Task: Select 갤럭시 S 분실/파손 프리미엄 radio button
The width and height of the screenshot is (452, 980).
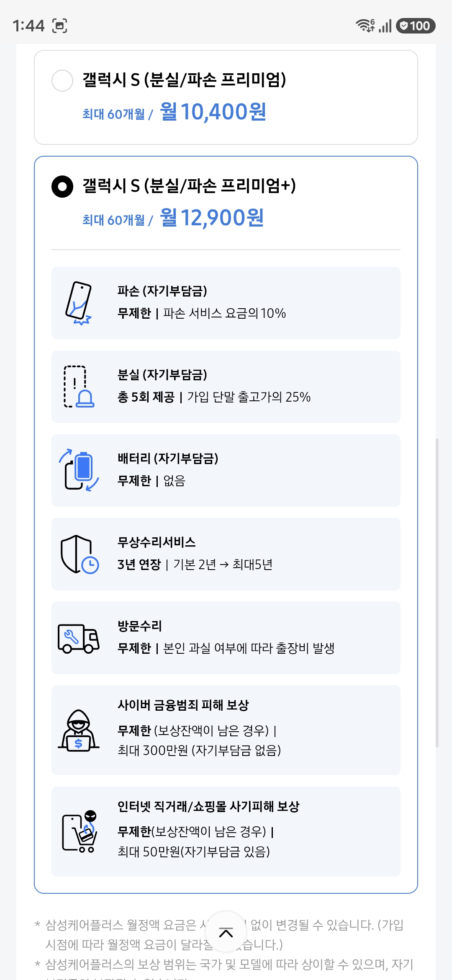Action: (x=62, y=80)
